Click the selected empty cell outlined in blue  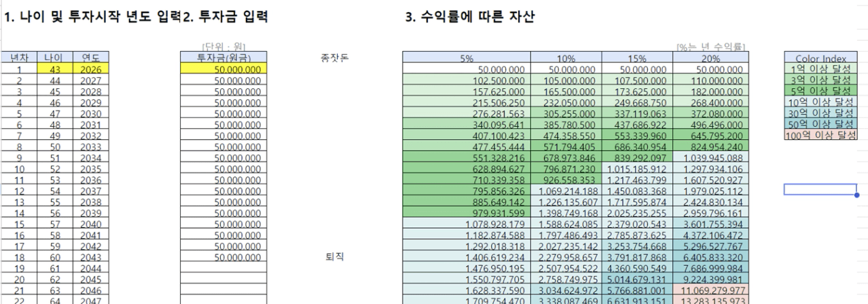click(820, 189)
